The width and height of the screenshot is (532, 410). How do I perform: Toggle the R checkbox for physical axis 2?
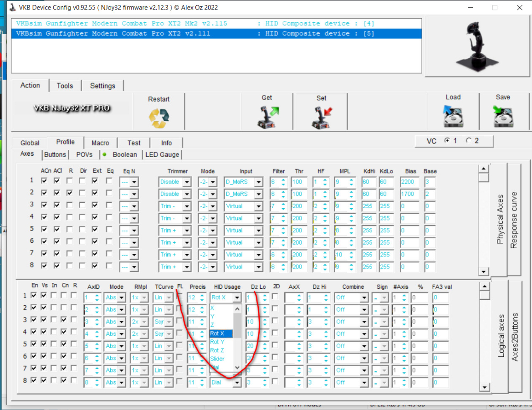point(70,193)
